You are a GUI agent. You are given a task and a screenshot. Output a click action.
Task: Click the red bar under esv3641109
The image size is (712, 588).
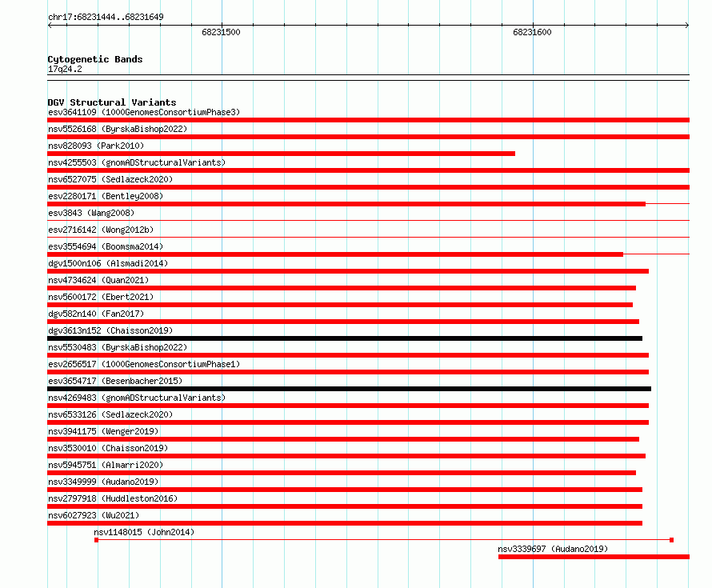click(368, 120)
